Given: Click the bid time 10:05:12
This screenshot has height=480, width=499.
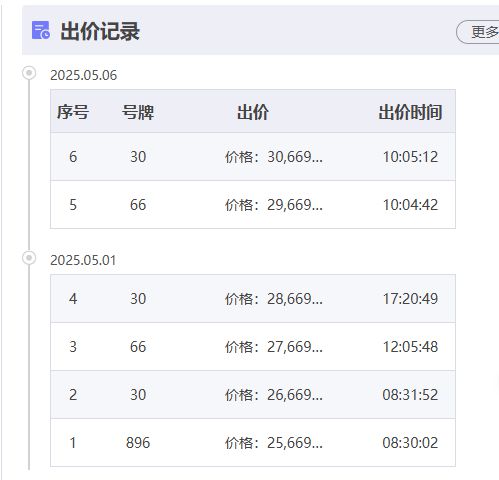Looking at the screenshot, I should click(x=410, y=157).
